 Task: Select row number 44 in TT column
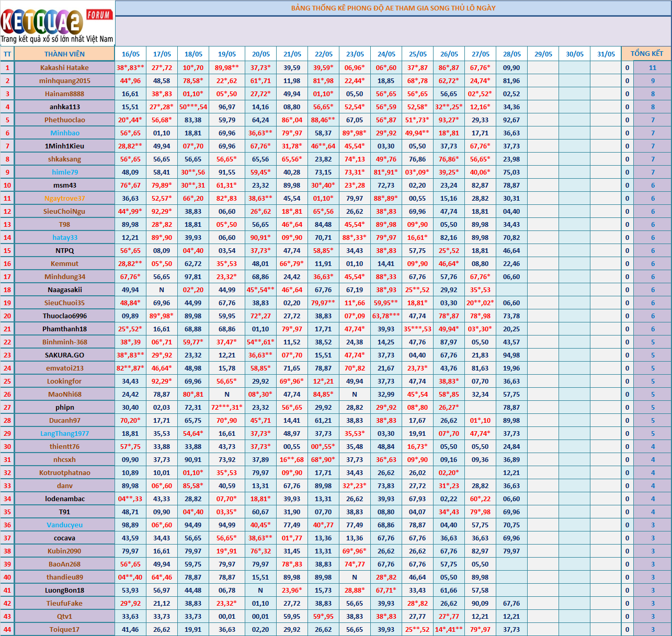(7, 629)
